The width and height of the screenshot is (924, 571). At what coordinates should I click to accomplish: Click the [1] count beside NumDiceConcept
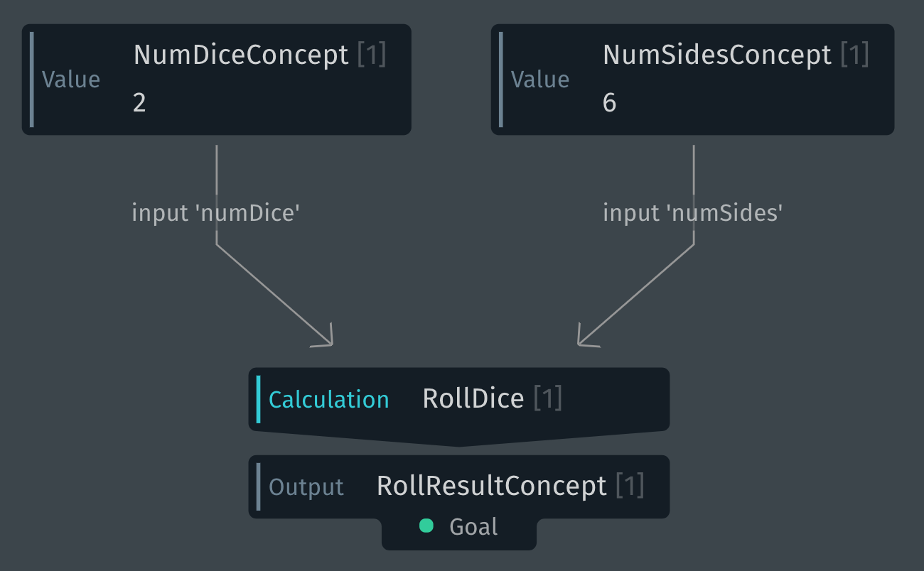371,55
